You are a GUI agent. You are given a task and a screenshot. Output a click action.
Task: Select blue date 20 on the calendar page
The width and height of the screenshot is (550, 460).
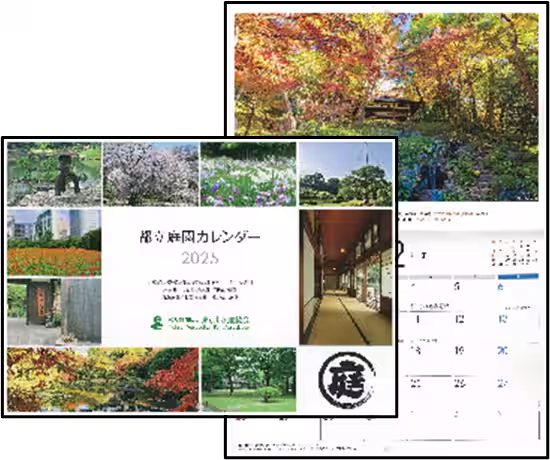point(503,350)
